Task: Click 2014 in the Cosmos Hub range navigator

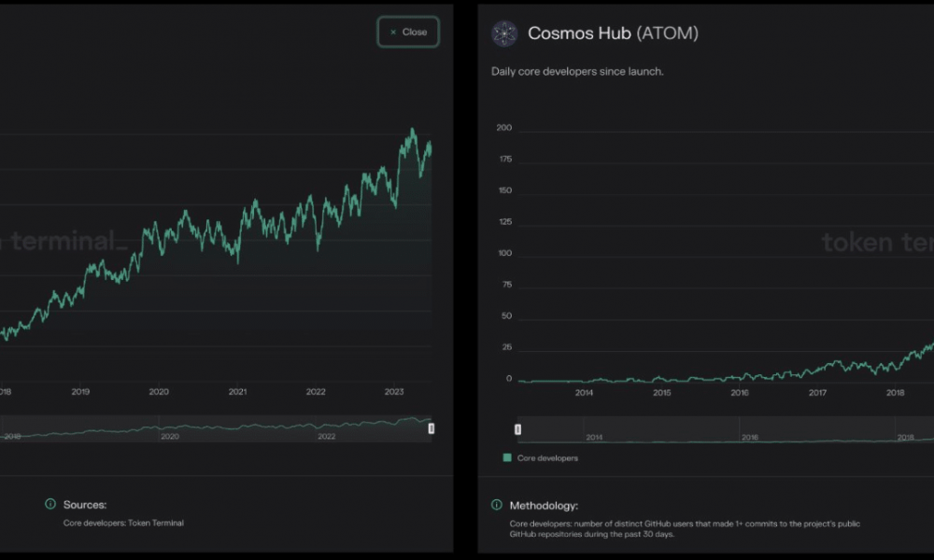Action: click(x=594, y=438)
